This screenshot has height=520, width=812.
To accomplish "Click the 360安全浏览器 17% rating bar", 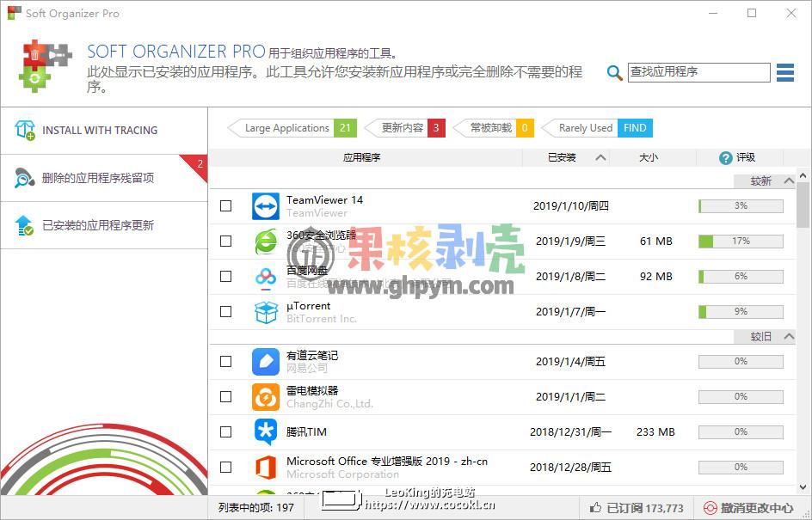I will tap(741, 242).
